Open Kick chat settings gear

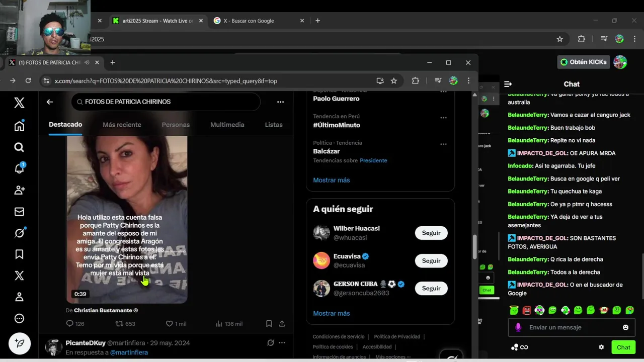click(601, 347)
